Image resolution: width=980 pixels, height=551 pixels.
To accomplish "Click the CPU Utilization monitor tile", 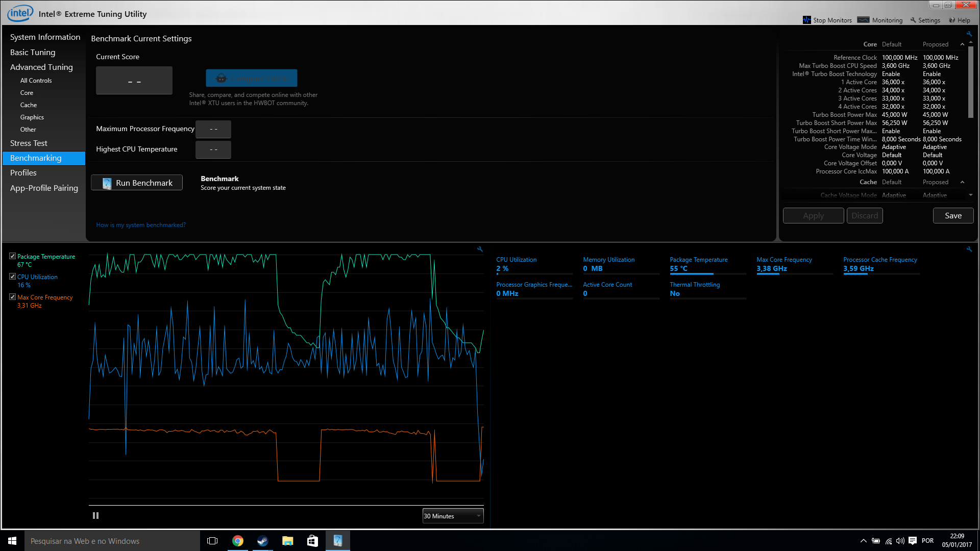I will (534, 265).
